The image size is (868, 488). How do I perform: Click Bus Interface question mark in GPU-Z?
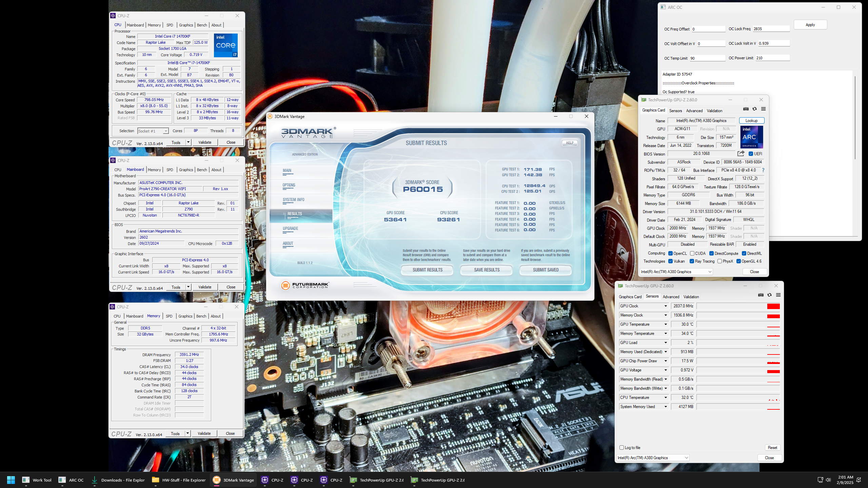[x=763, y=170]
